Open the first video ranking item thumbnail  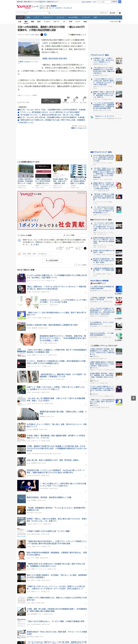pos(119,225)
